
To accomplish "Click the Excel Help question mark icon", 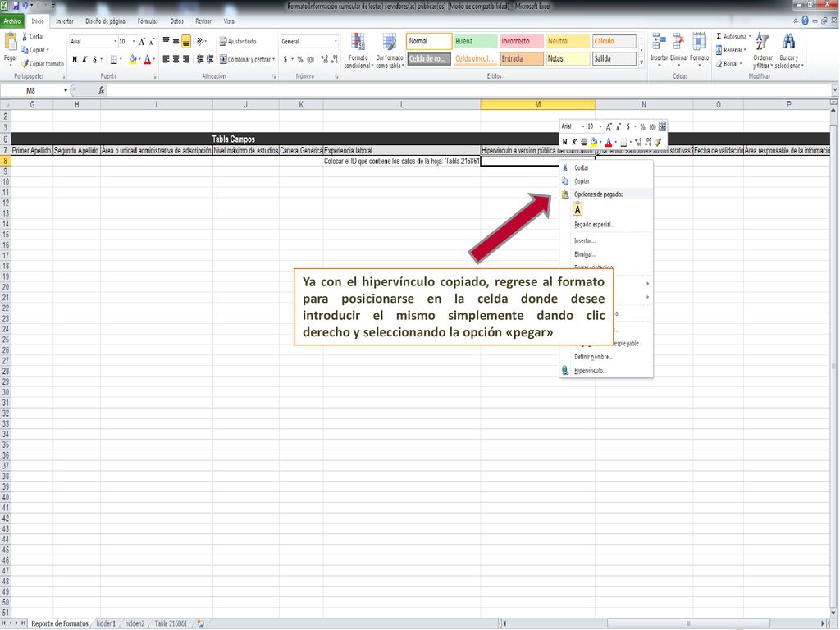I will [805, 21].
